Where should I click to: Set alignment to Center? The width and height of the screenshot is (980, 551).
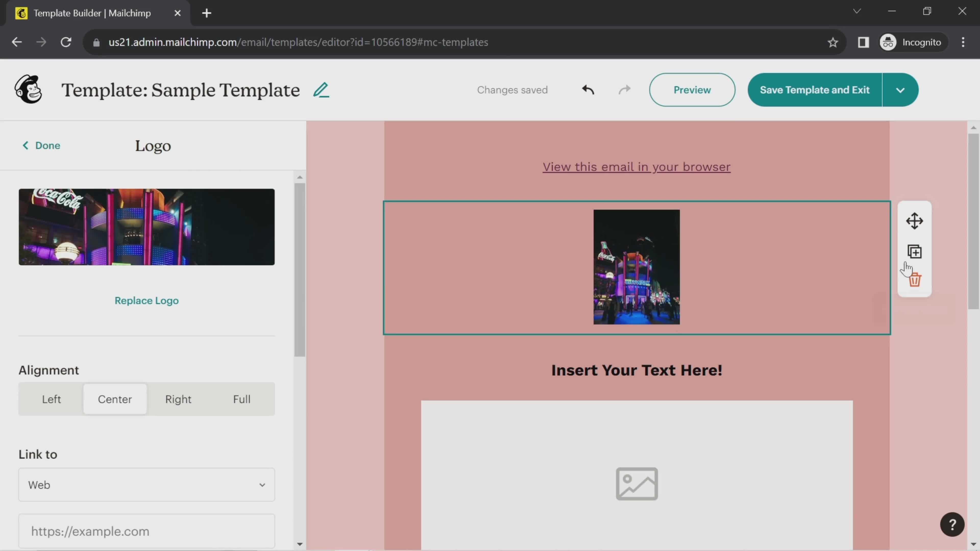(115, 399)
